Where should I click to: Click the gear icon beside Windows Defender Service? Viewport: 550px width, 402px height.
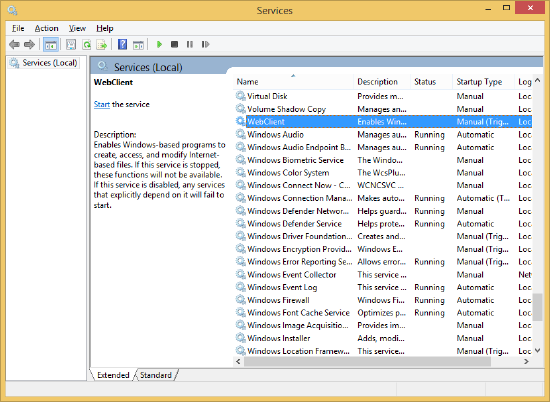click(240, 223)
